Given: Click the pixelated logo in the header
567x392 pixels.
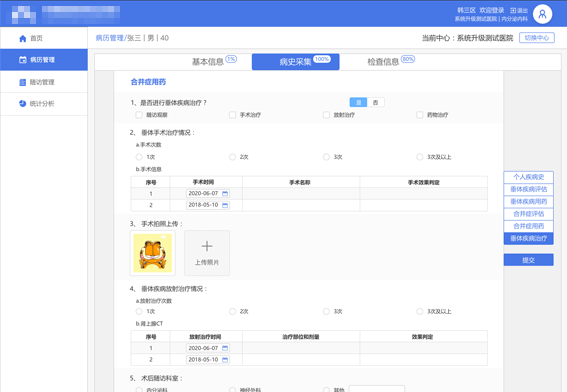Looking at the screenshot, I should pyautogui.click(x=24, y=15).
